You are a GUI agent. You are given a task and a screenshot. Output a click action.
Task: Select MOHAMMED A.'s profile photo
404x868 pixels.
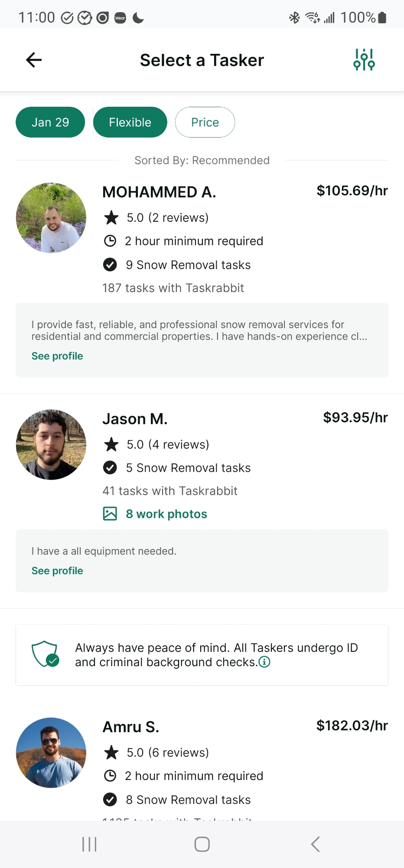tap(51, 218)
